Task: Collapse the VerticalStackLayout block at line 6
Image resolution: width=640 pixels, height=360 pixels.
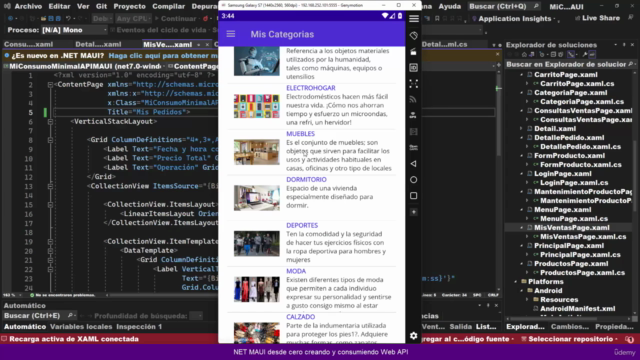Action: 50,122
